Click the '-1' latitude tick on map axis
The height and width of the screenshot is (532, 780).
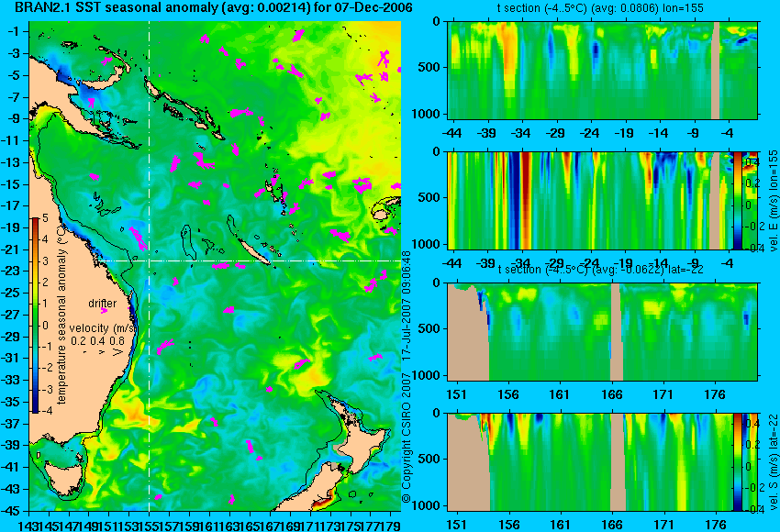pos(14,32)
